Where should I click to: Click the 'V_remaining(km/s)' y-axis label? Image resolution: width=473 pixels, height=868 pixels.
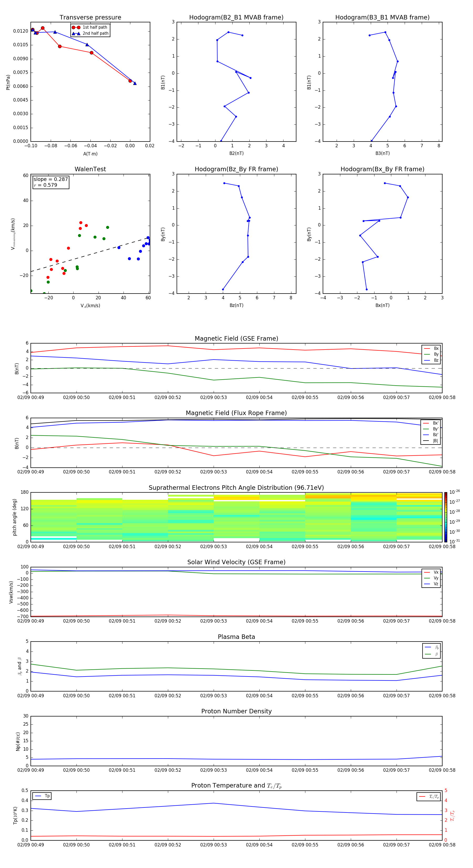point(13,234)
